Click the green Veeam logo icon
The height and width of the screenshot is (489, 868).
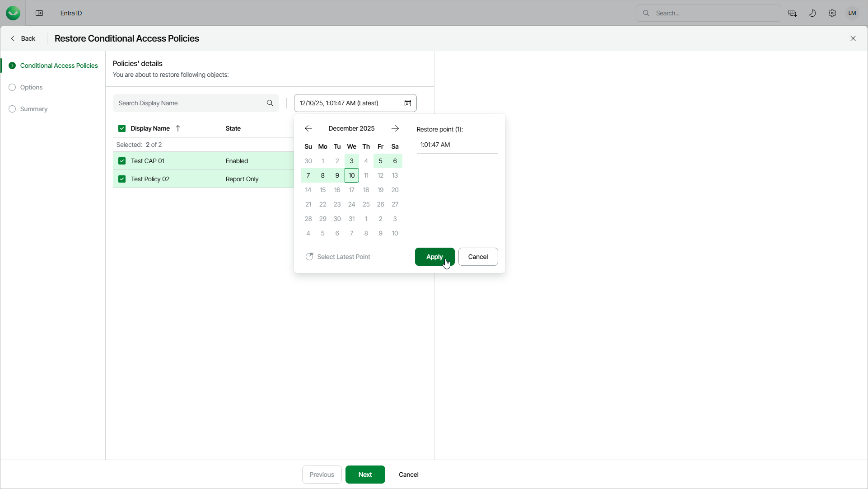[x=13, y=13]
